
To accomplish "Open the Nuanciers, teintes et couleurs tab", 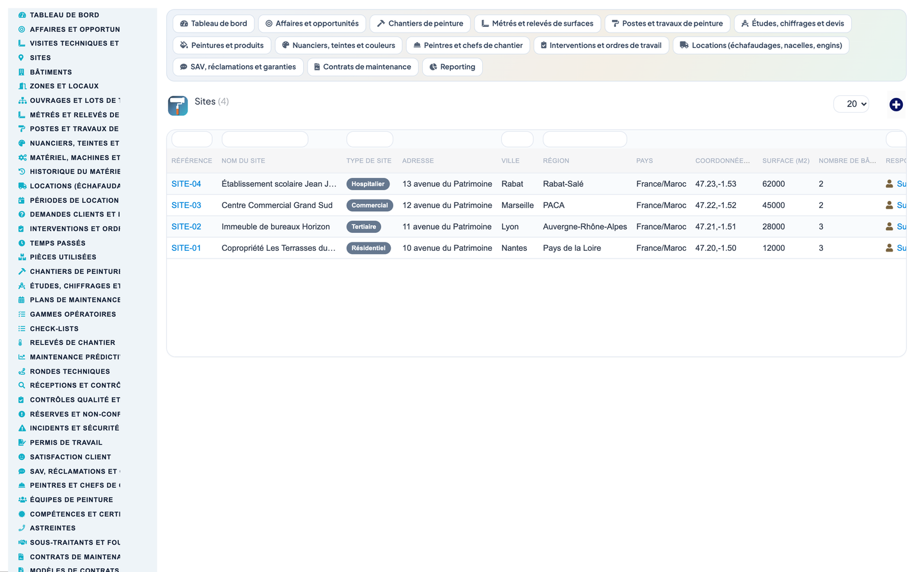I will (339, 45).
